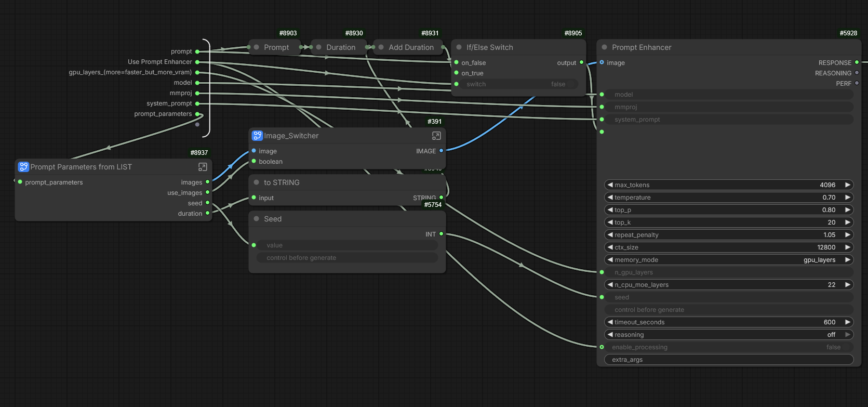The height and width of the screenshot is (407, 868).
Task: Click the IMAGE output socket on Image_Switcher
Action: point(442,151)
